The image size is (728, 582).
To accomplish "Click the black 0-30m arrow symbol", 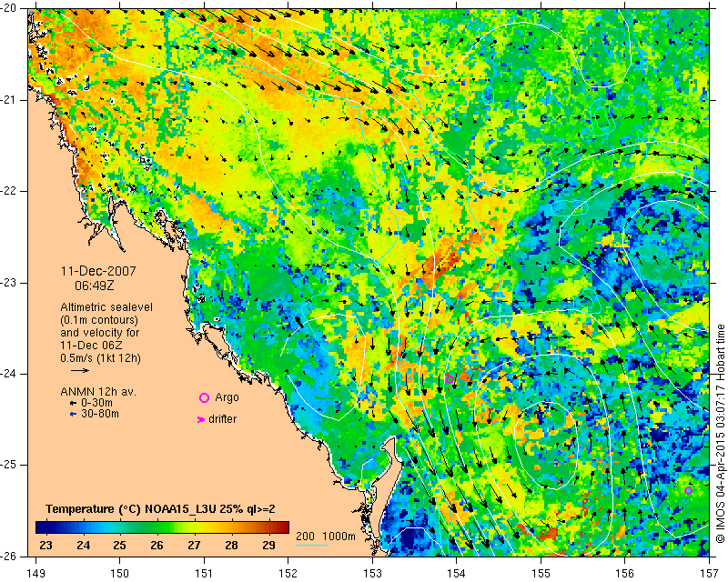I will (x=73, y=403).
